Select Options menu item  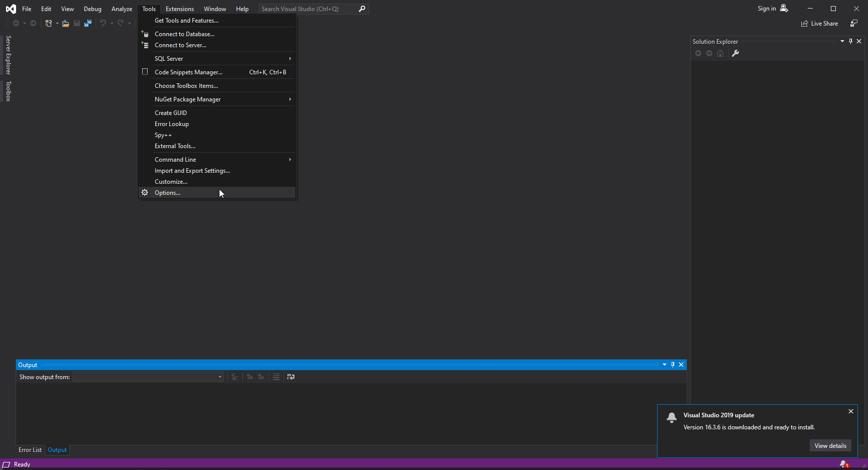[x=217, y=193]
